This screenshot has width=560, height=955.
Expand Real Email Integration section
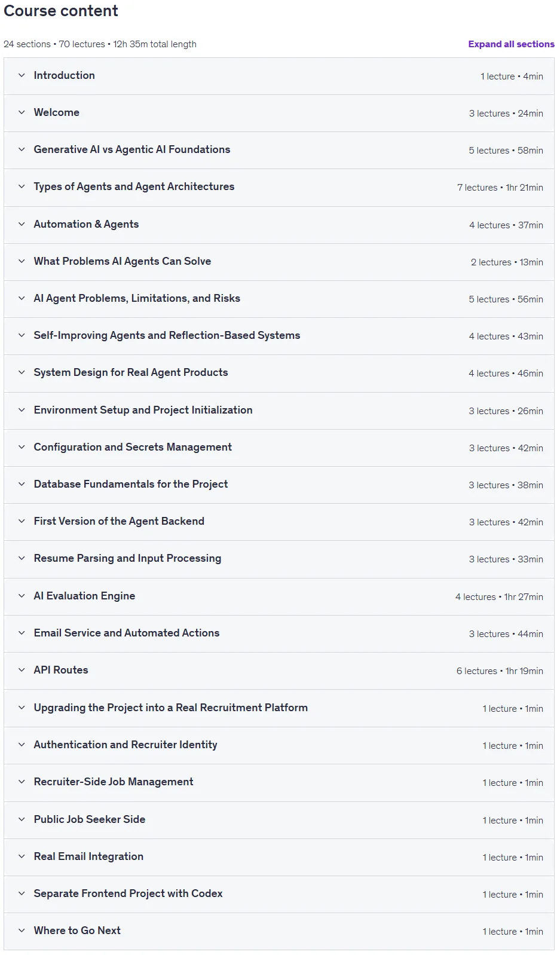coord(279,857)
